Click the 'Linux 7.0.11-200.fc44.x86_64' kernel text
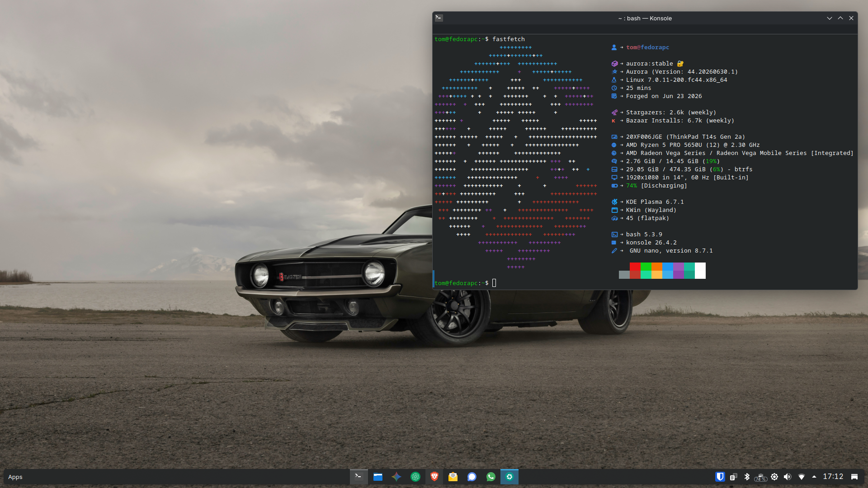Viewport: 868px width, 488px height. pyautogui.click(x=677, y=80)
